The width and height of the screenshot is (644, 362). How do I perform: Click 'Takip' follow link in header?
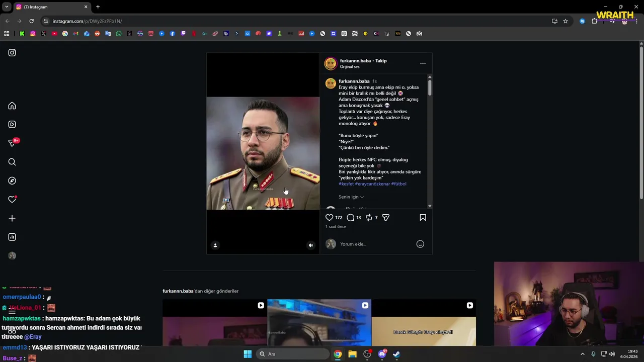click(x=381, y=61)
